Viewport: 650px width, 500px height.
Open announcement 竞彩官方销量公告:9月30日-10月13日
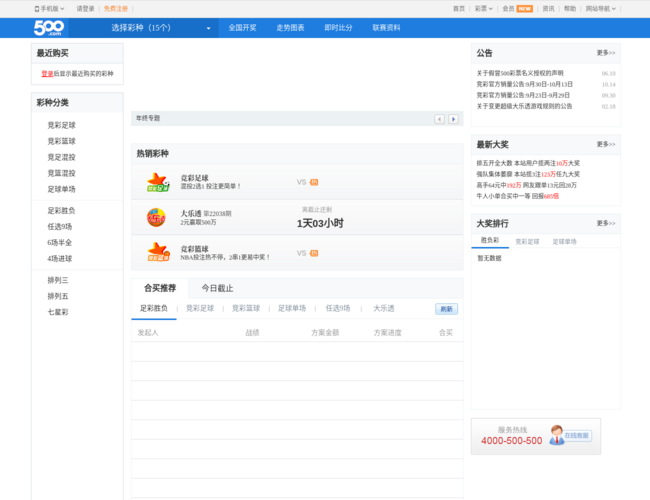click(524, 84)
